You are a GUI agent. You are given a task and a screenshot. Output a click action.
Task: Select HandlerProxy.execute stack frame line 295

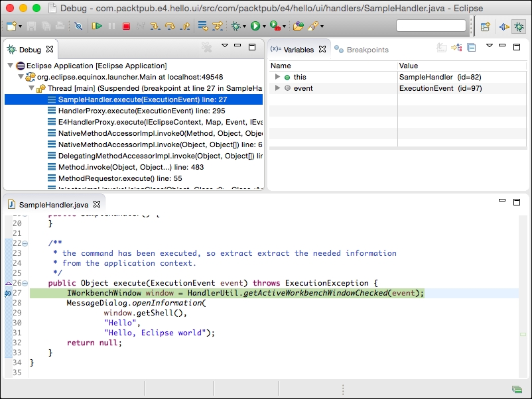tap(141, 111)
